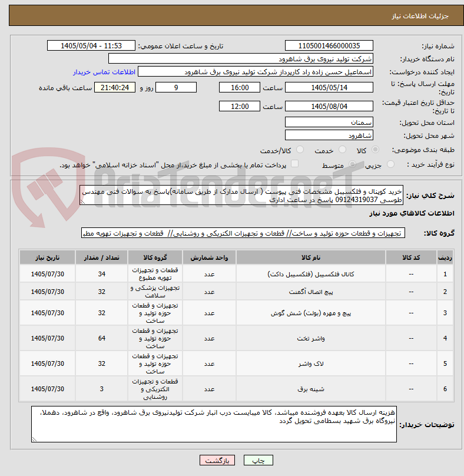The image size is (464, 476).
Task: Click the delivery city field شاهرود
Action: 329,135
